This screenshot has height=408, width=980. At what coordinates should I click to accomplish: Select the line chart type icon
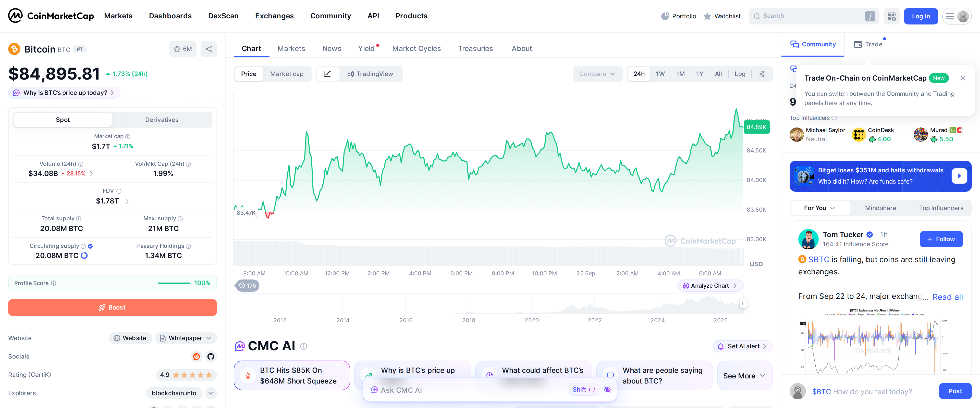327,74
